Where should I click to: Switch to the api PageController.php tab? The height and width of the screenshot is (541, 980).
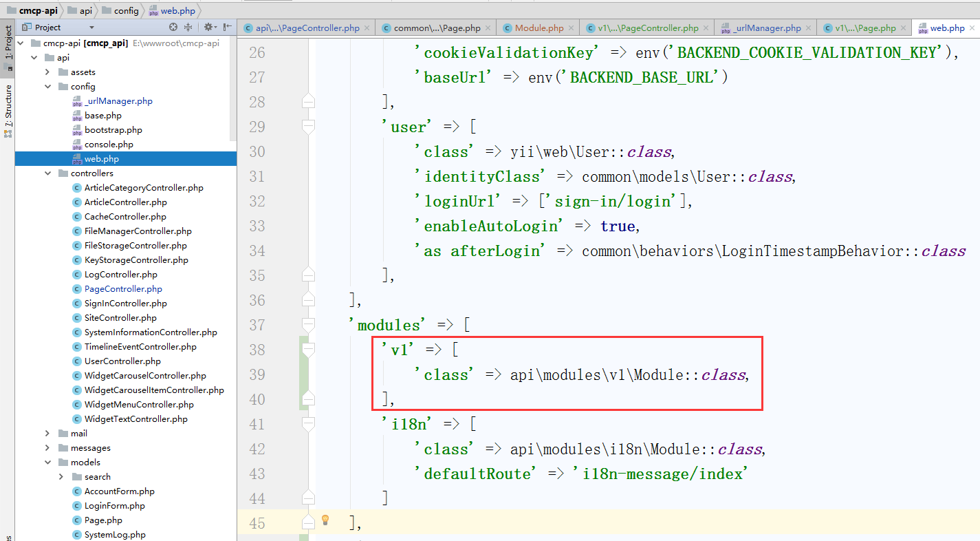coord(307,28)
